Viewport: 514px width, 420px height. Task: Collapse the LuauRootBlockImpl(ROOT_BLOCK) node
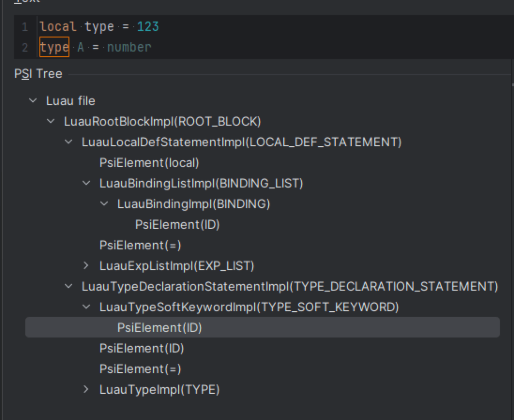pyautogui.click(x=50, y=121)
